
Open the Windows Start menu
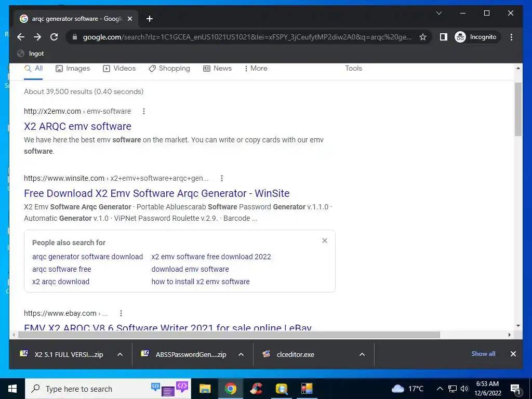tap(12, 389)
